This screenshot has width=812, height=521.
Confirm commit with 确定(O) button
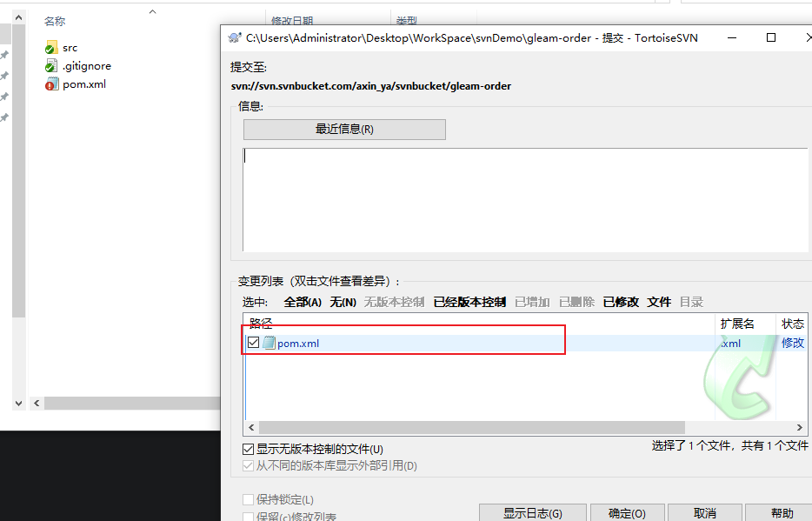(627, 513)
